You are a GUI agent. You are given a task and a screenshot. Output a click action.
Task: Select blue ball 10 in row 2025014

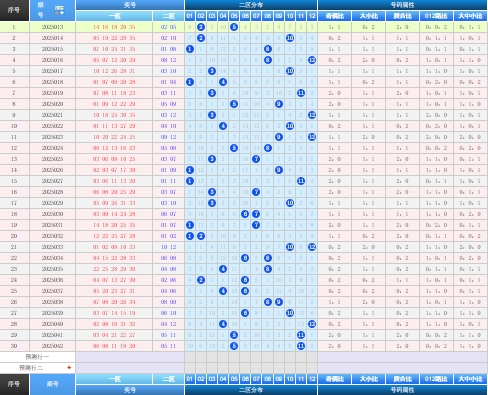pos(290,38)
